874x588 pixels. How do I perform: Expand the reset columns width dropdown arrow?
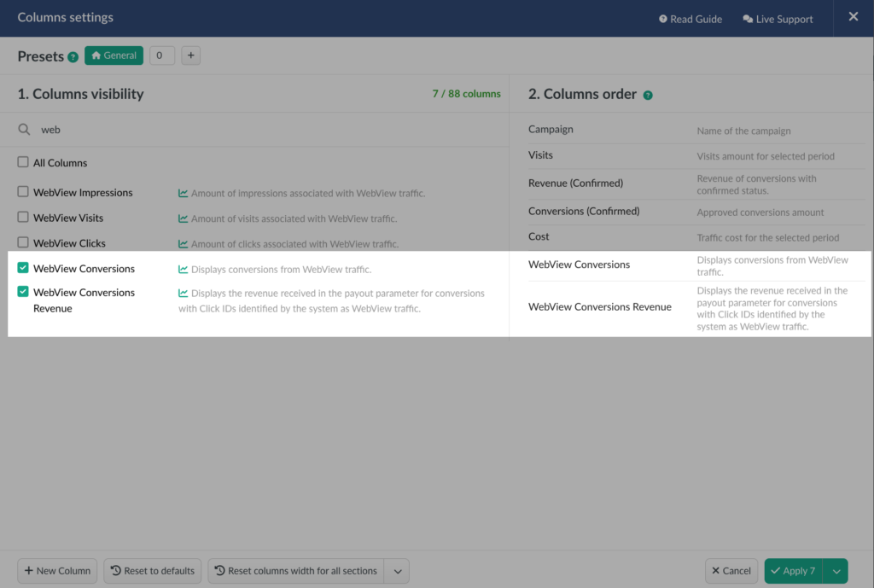398,571
